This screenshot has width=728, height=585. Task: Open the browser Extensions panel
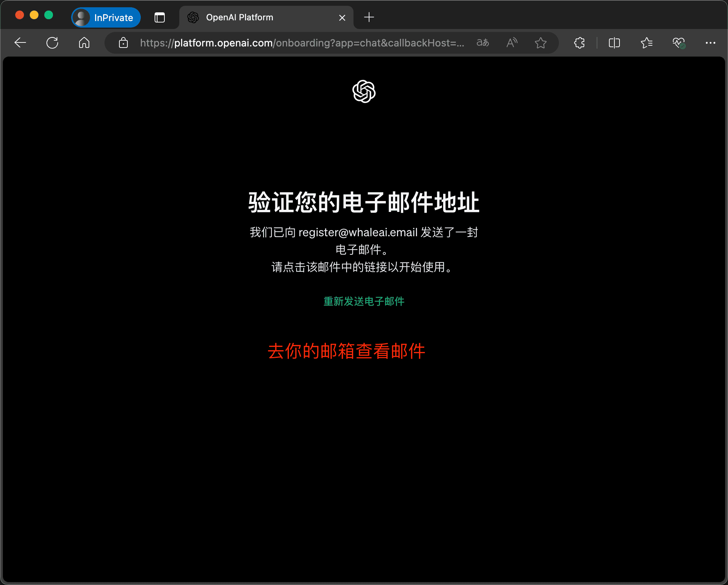tap(579, 43)
